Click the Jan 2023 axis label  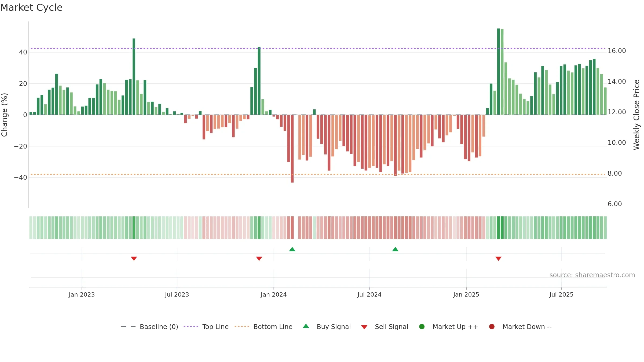(x=82, y=294)
